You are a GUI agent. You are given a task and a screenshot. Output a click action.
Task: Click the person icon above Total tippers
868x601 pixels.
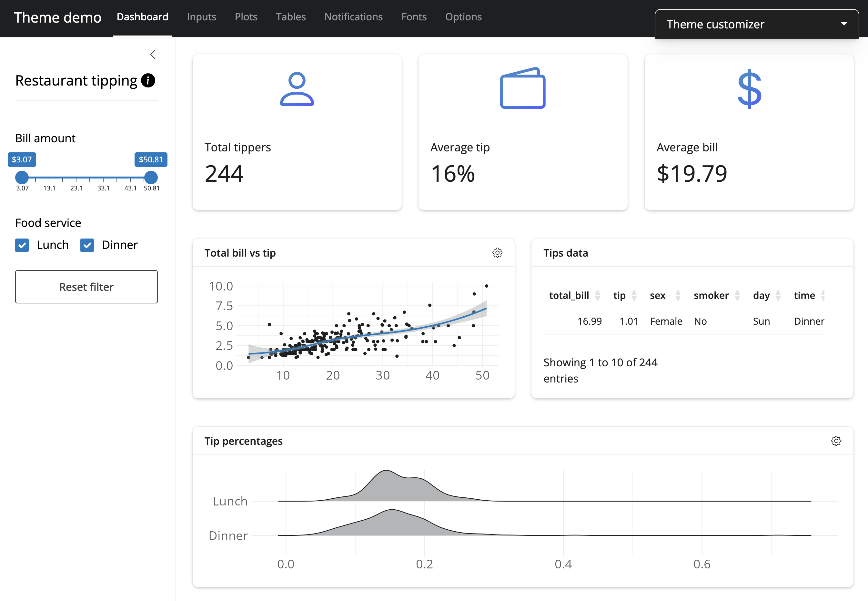pos(297,89)
